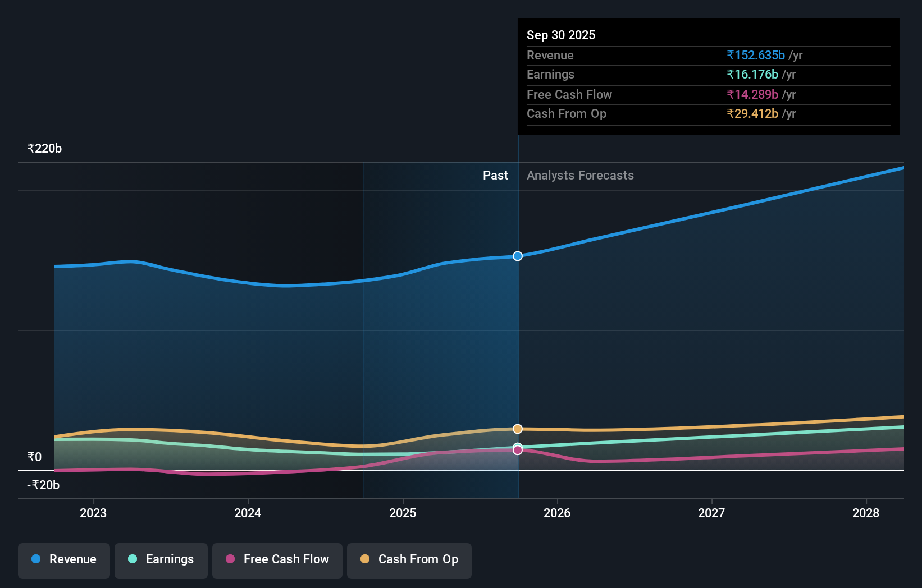Viewport: 922px width, 588px height.
Task: Click the pink Free Cash Flow legend dot
Action: tap(230, 559)
